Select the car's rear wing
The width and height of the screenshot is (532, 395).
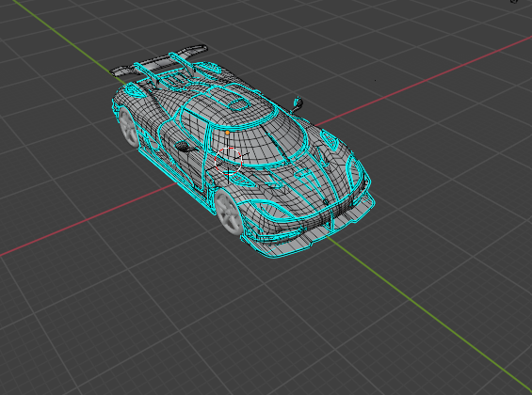tap(158, 61)
